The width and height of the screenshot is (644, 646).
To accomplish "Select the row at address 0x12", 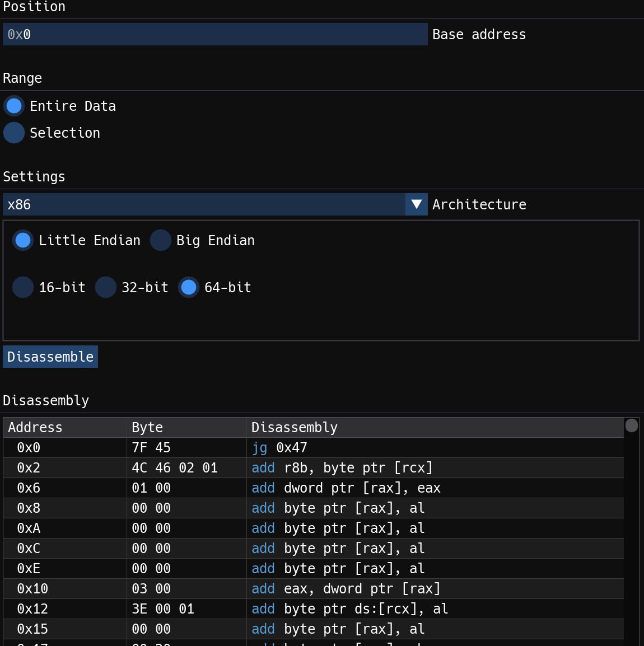I will [x=313, y=609].
